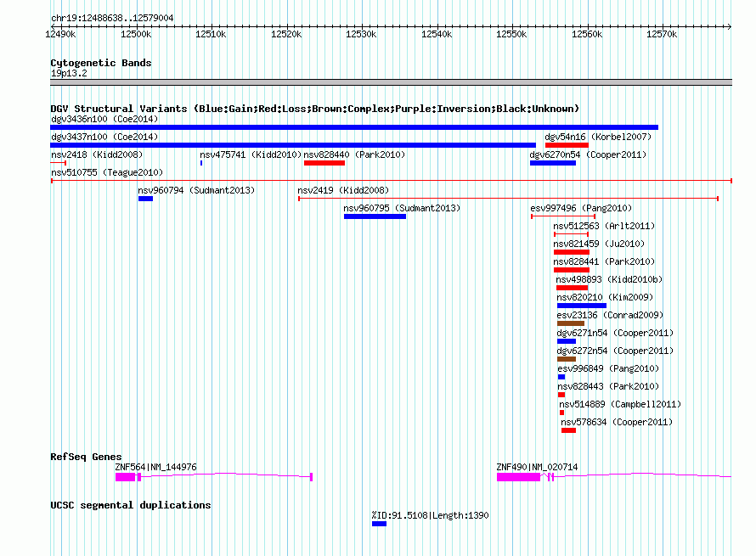756x556 pixels.
Task: Open esv996849 (Pang2010) label
Action: tap(608, 368)
